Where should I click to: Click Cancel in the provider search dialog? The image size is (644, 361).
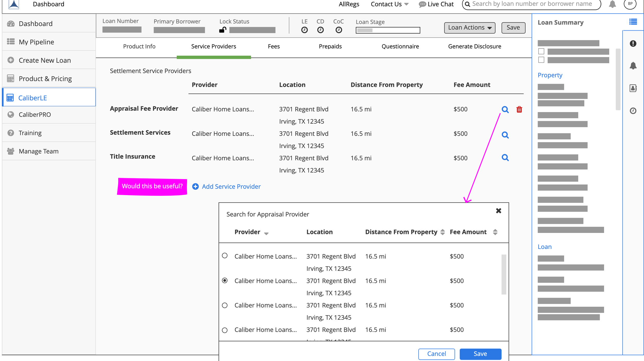[436, 354]
